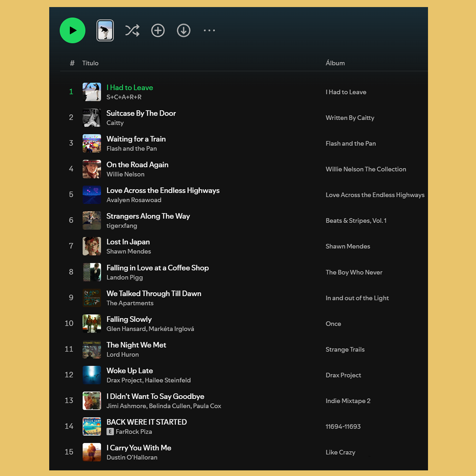Open artist link Markéta Irglová
This screenshot has width=476, height=476.
171,329
